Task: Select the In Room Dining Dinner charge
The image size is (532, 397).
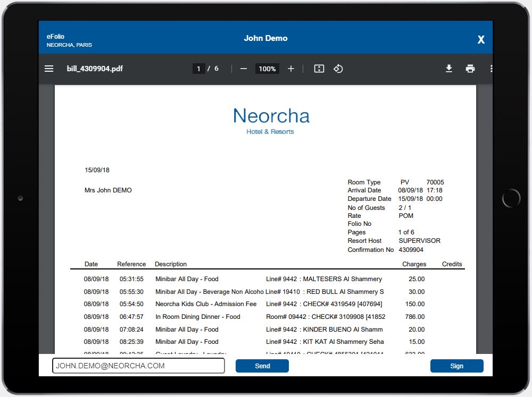Action: (198, 317)
